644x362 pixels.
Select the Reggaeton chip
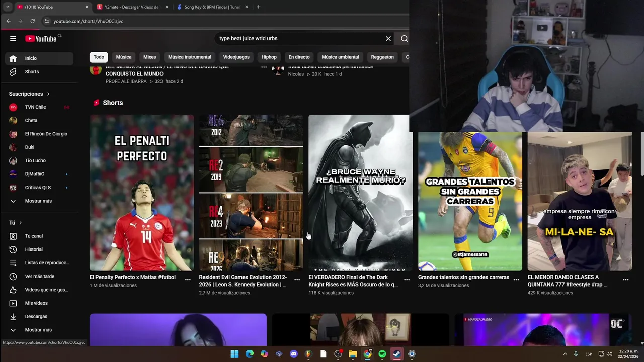click(x=382, y=57)
